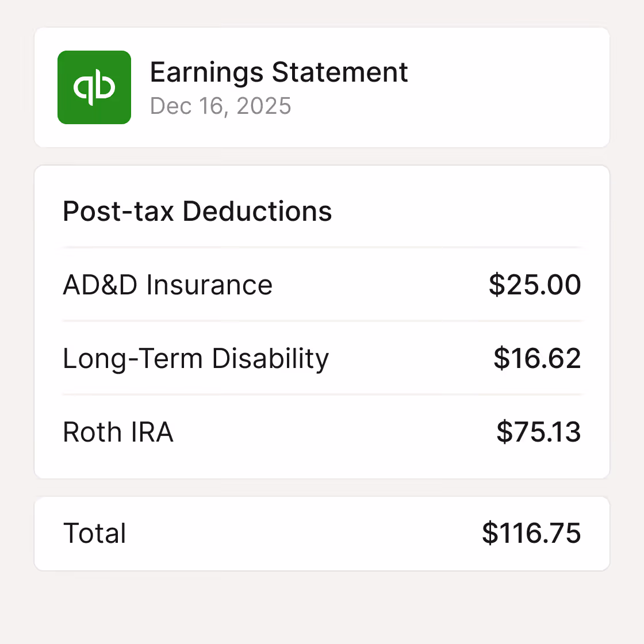
Task: Select the Roth IRA line item
Action: pos(118,432)
